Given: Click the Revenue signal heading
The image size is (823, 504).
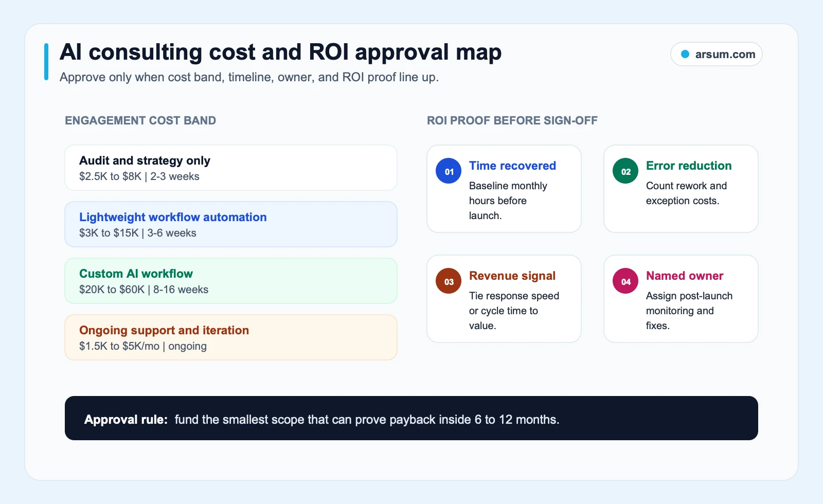Looking at the screenshot, I should point(512,276).
